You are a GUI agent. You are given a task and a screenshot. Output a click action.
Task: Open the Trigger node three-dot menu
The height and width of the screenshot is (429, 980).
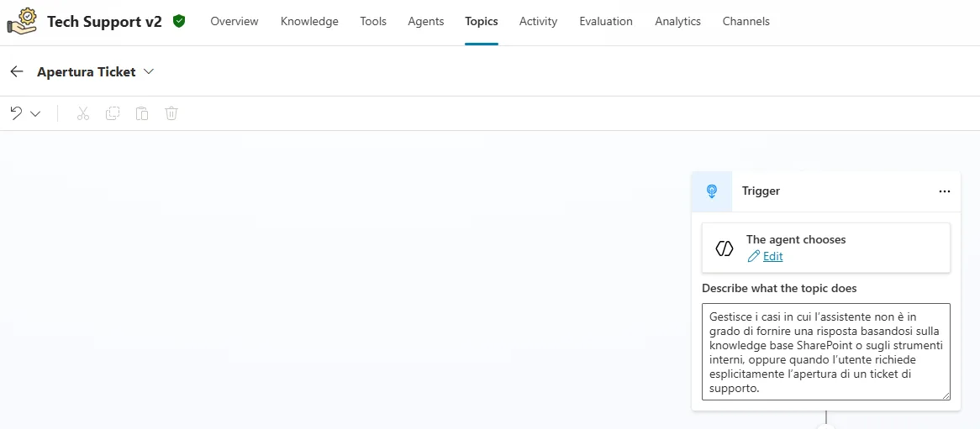[x=944, y=191]
